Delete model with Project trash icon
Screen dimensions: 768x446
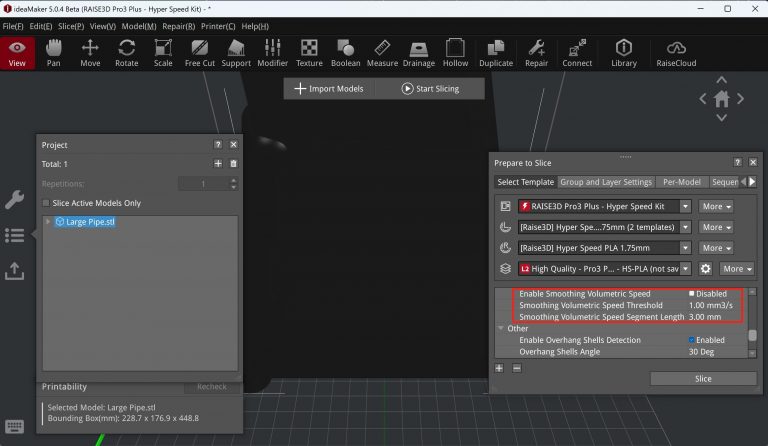tap(234, 164)
